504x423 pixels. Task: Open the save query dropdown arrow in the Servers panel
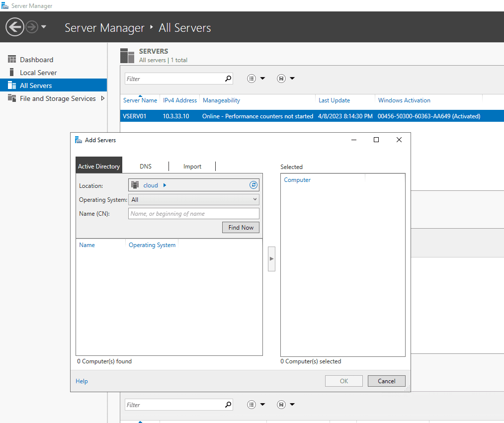(x=292, y=79)
